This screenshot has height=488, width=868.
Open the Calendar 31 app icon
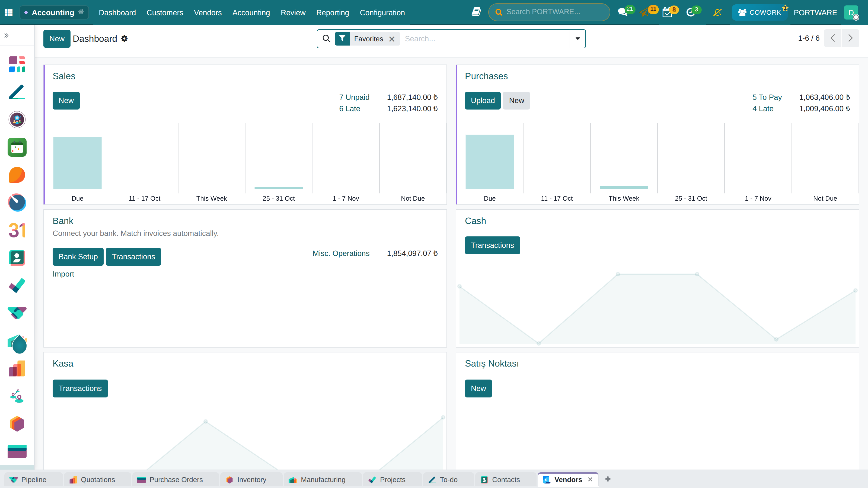17,230
